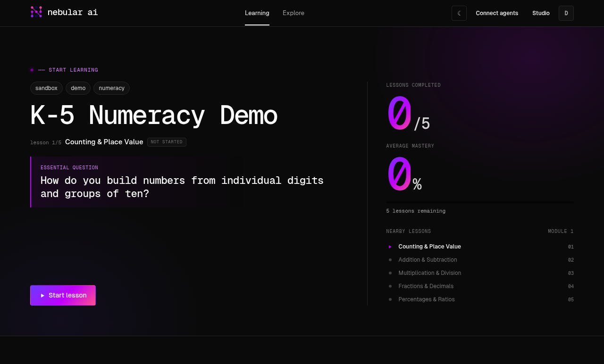Click the lesson progress bar
This screenshot has height=364, width=604.
point(480,202)
